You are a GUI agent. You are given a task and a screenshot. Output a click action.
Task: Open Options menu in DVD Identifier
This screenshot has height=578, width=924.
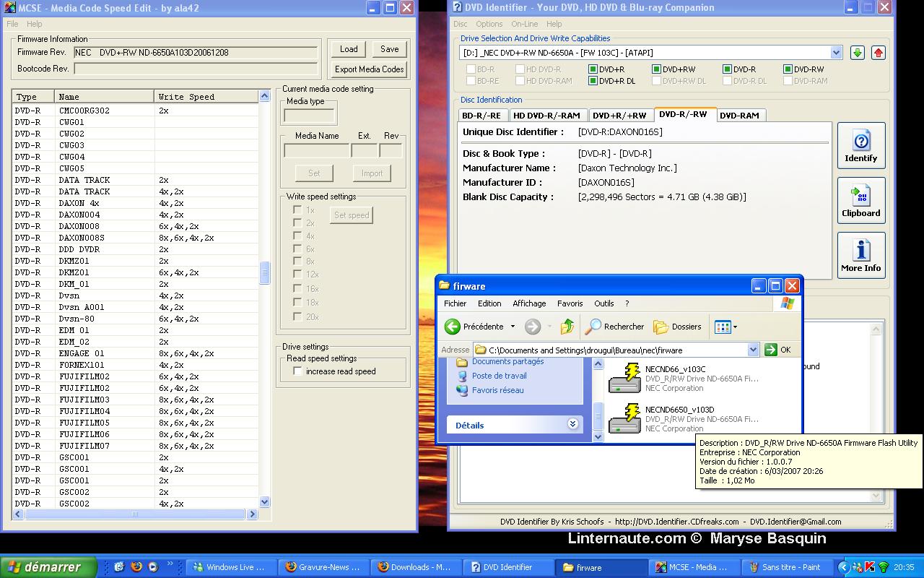[489, 24]
